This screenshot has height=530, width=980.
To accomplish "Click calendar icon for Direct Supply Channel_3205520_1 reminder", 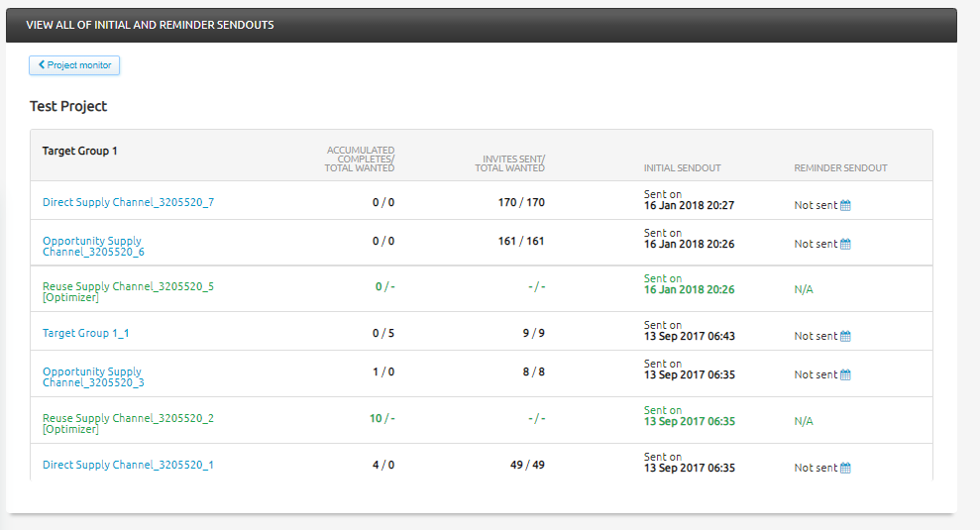I will click(845, 469).
